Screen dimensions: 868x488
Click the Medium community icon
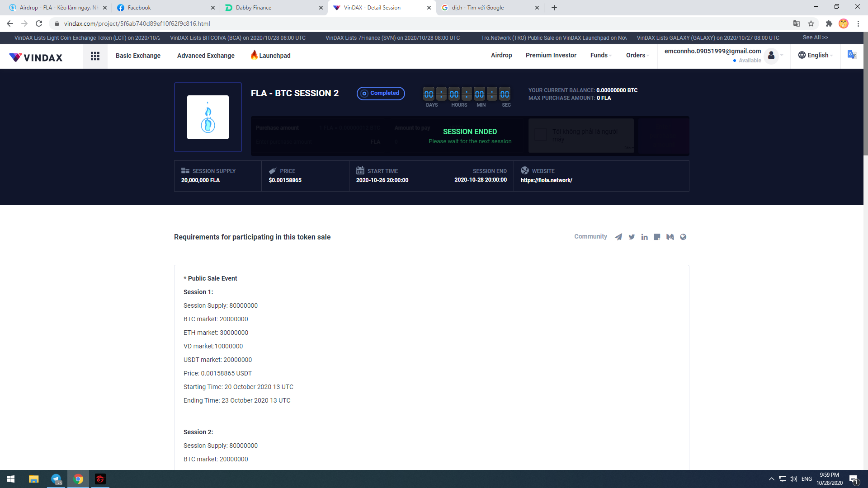click(x=670, y=237)
